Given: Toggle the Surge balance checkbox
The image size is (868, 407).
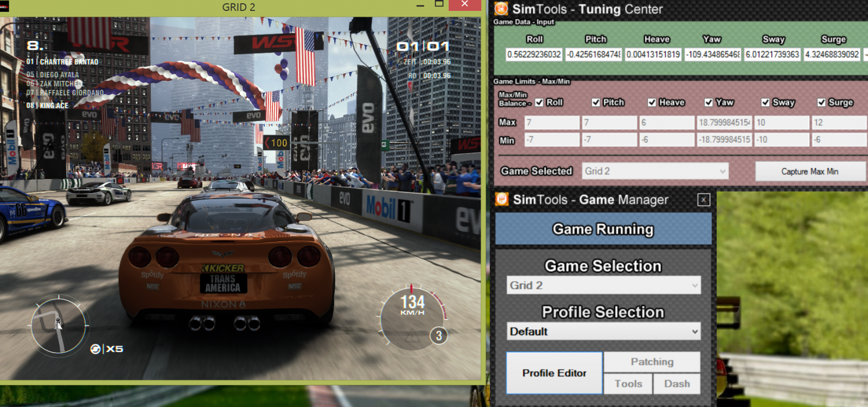Looking at the screenshot, I should (821, 103).
